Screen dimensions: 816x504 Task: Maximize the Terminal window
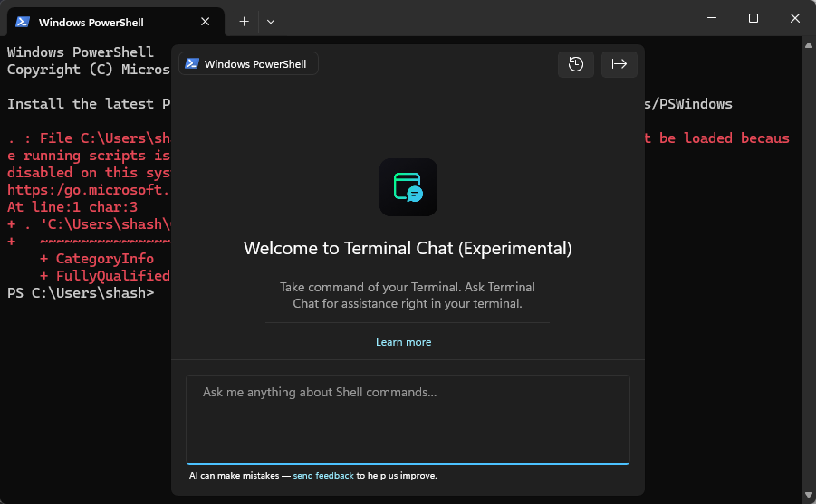(x=754, y=19)
